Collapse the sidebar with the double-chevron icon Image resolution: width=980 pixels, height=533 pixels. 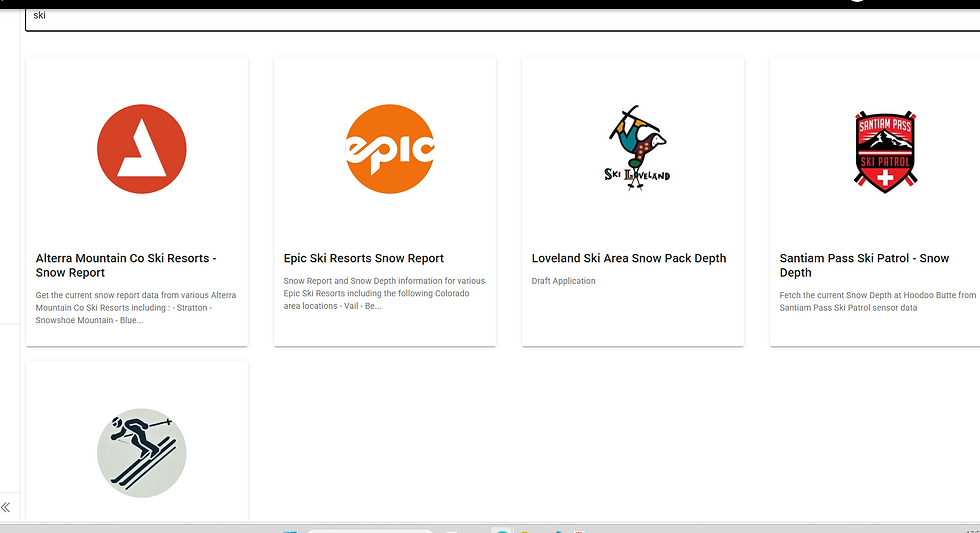6,507
